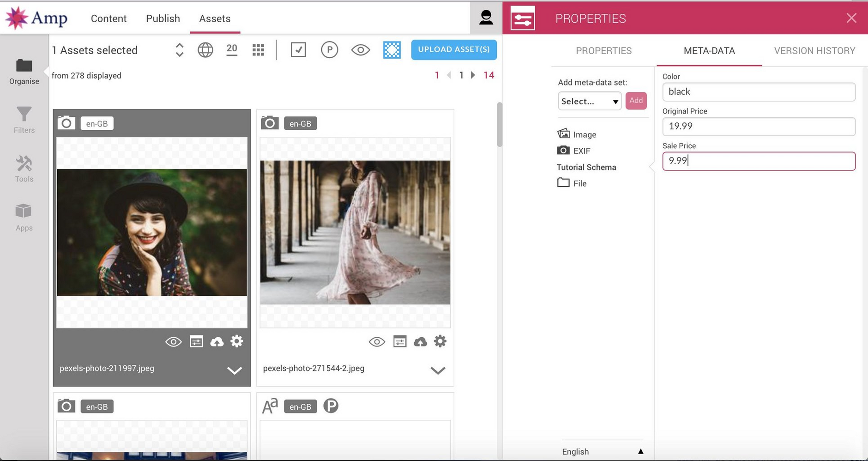Open the Tools sidebar section

coord(24,169)
